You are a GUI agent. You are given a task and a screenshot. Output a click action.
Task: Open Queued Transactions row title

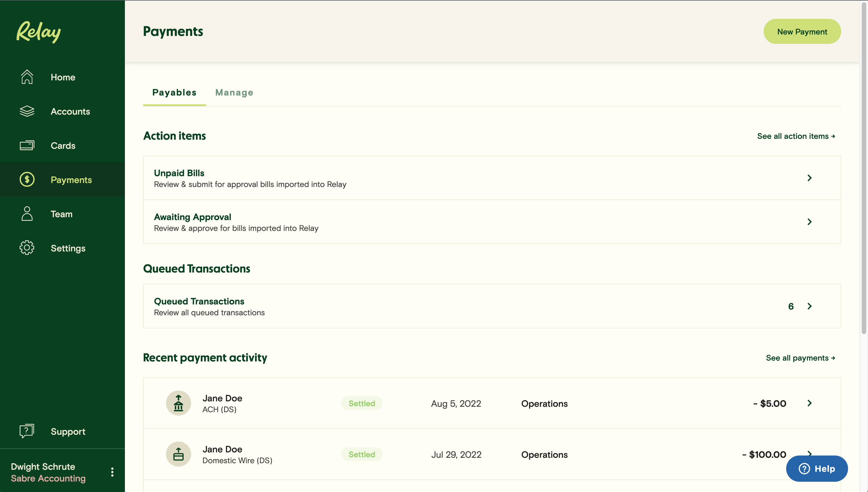coord(199,301)
